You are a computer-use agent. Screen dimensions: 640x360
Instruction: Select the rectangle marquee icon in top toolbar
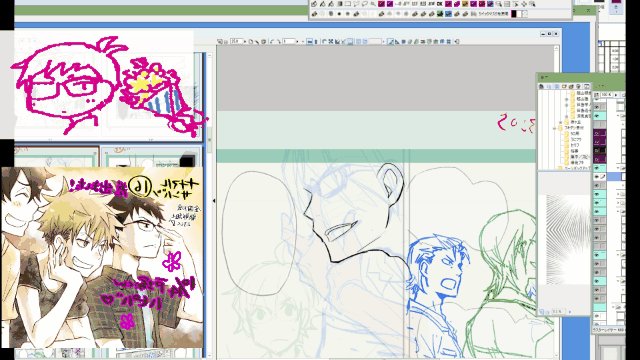point(348,4)
